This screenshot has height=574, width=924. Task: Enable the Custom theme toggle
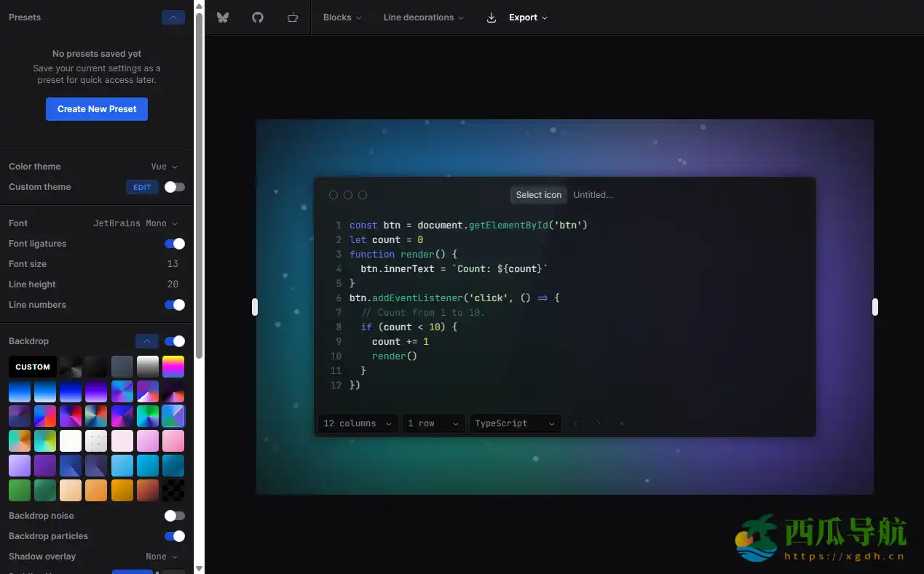174,187
